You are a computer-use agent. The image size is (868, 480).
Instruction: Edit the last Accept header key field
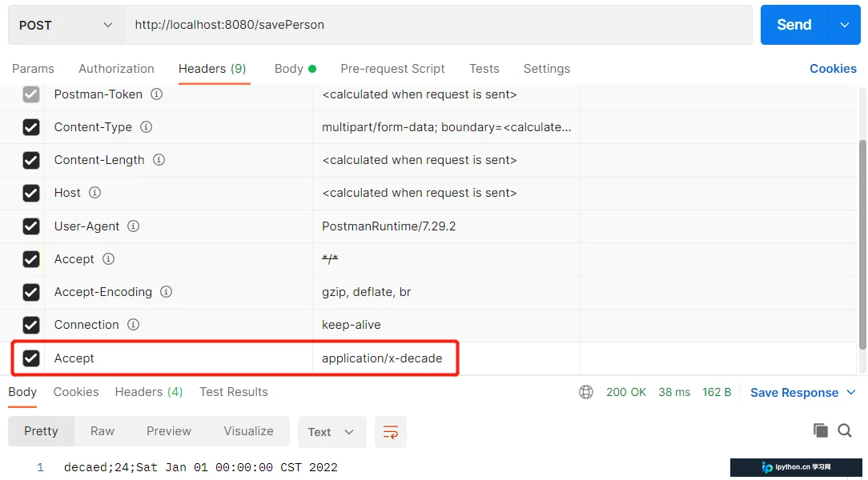tap(179, 358)
